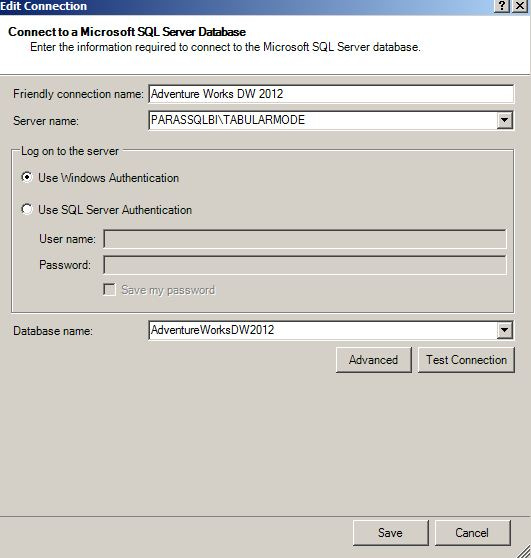Select Use Windows Authentication option
Image resolution: width=531 pixels, height=558 pixels.
[x=27, y=177]
